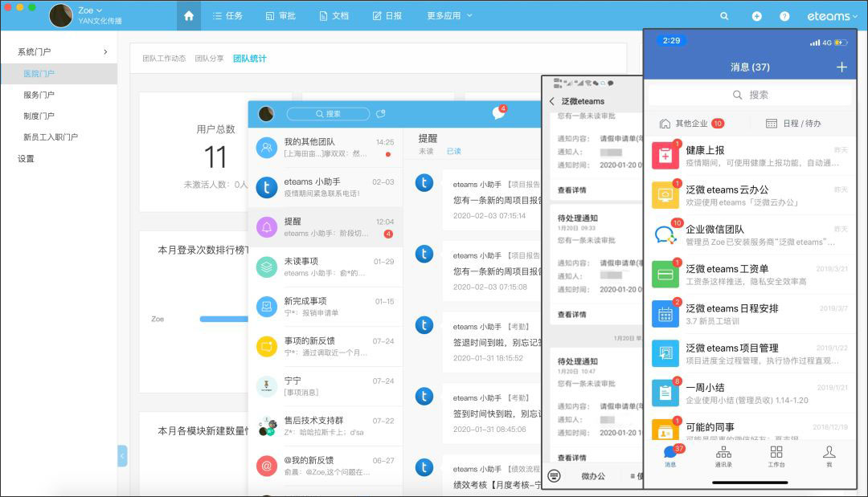The width and height of the screenshot is (868, 497).
Task: Open 其他企业 in the mobile app
Action: point(692,124)
